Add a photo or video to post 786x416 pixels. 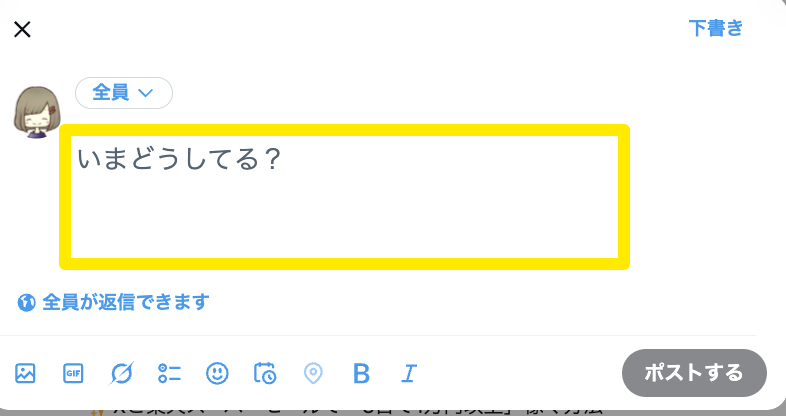tap(25, 373)
